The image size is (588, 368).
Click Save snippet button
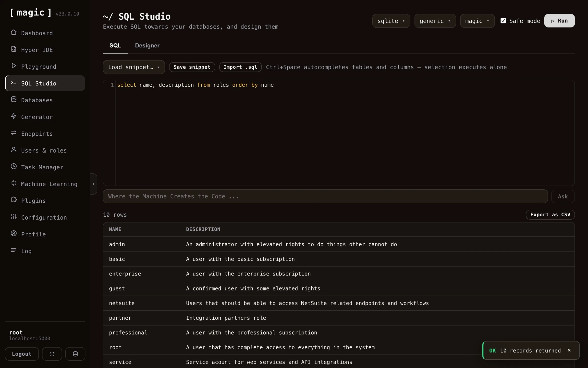click(192, 67)
